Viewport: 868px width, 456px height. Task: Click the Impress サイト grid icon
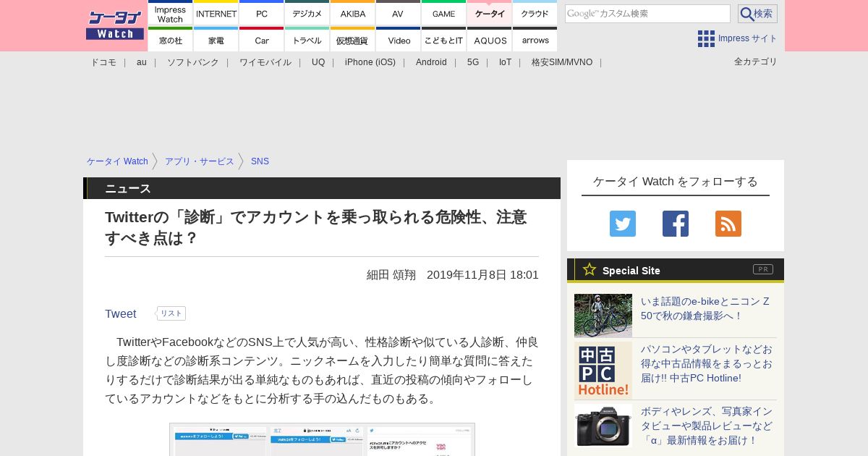tap(706, 38)
